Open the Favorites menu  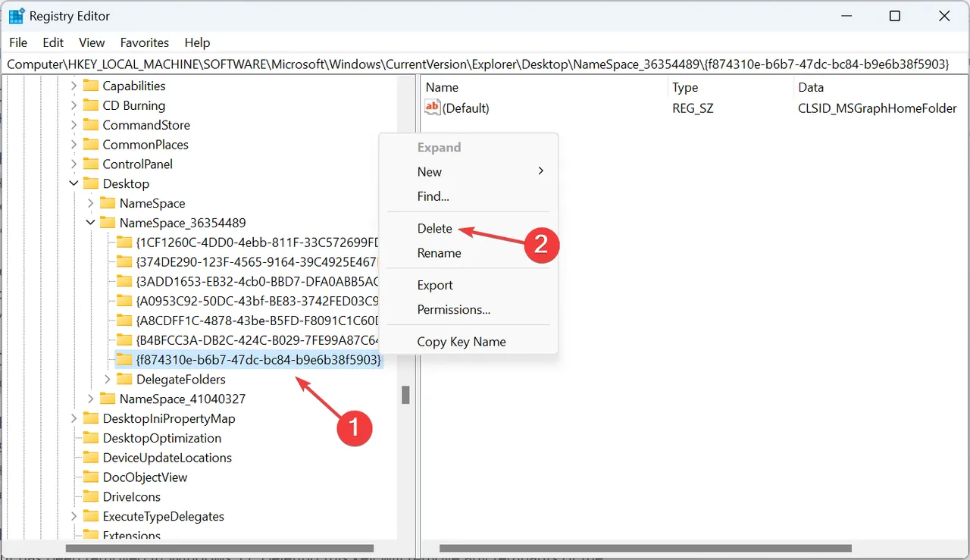click(x=145, y=42)
